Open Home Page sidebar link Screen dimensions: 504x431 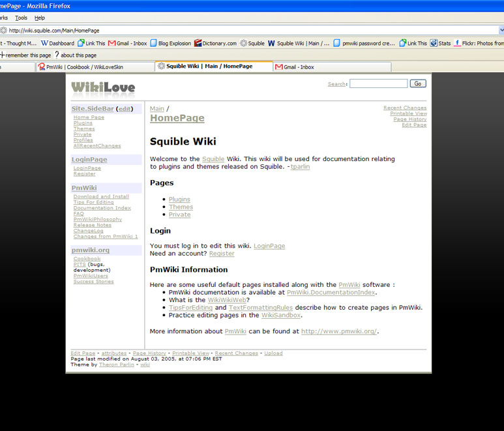pyautogui.click(x=89, y=117)
